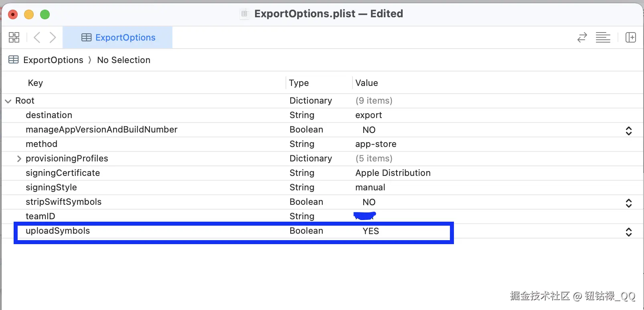The height and width of the screenshot is (310, 644).
Task: Open the editor options lines icon
Action: [x=603, y=37]
